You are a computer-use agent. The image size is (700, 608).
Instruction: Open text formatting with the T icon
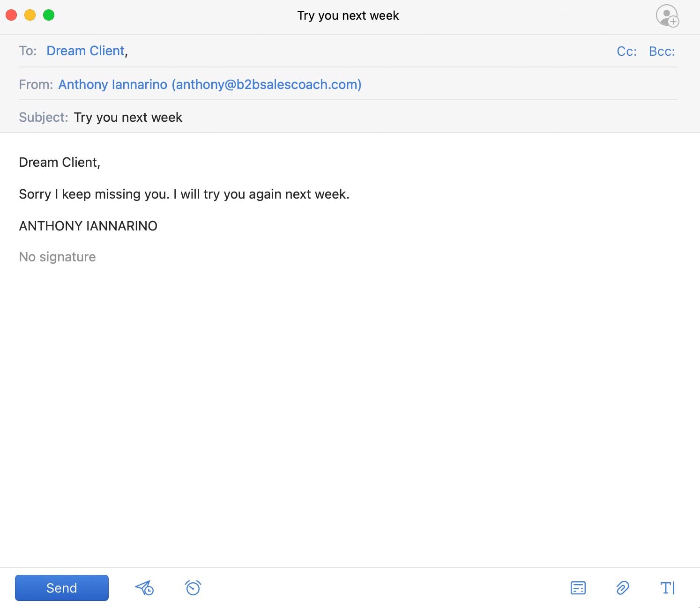667,587
